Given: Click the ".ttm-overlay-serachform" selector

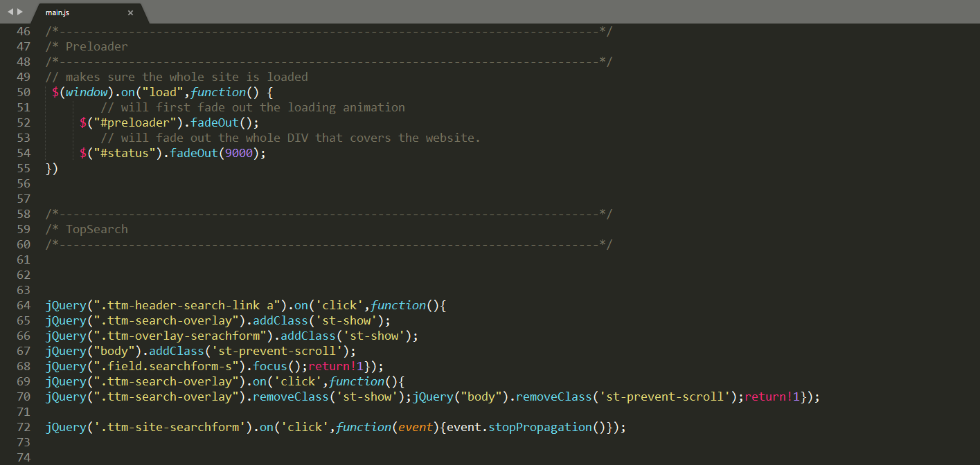Looking at the screenshot, I should [x=180, y=336].
